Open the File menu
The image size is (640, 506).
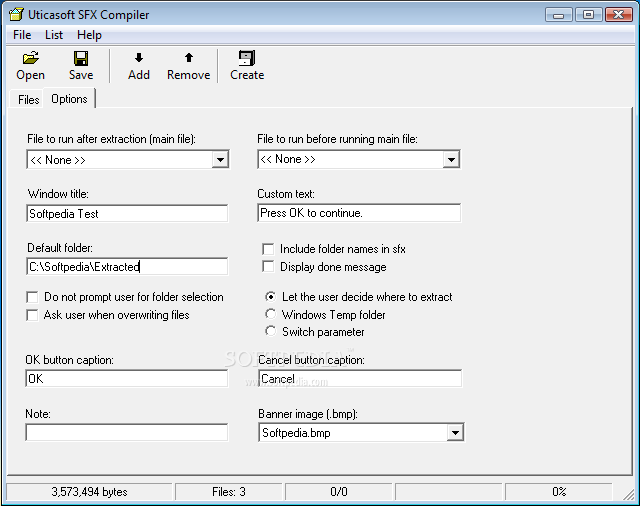(22, 35)
